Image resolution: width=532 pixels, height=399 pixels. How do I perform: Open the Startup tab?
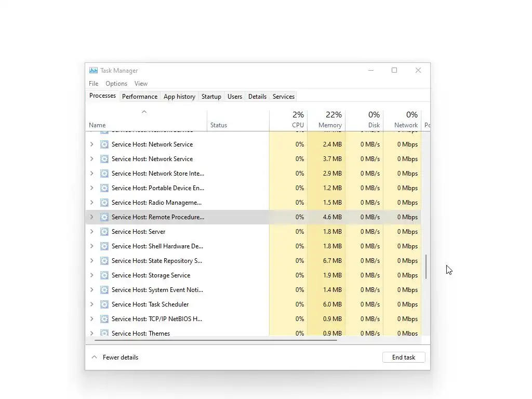tap(211, 96)
